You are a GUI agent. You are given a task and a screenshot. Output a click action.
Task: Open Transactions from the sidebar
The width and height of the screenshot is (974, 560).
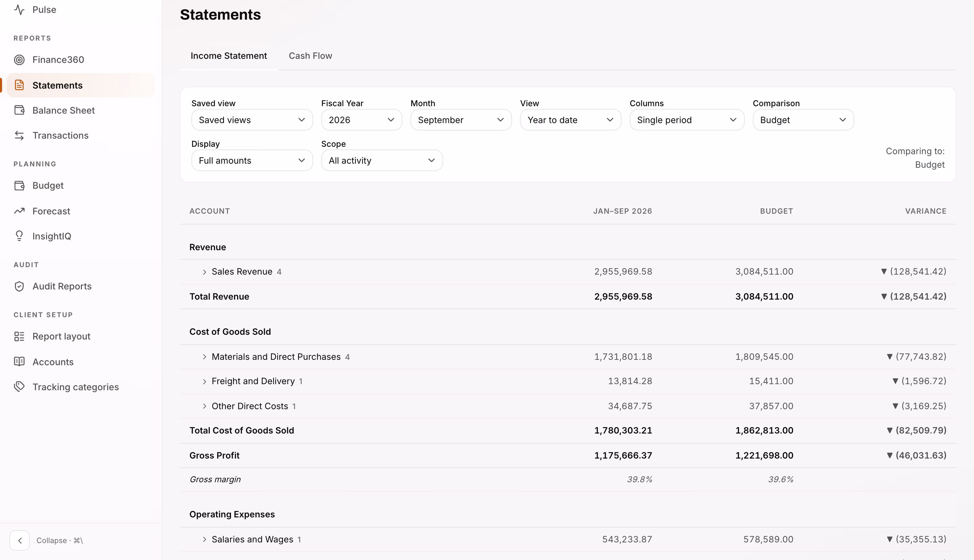point(81,135)
